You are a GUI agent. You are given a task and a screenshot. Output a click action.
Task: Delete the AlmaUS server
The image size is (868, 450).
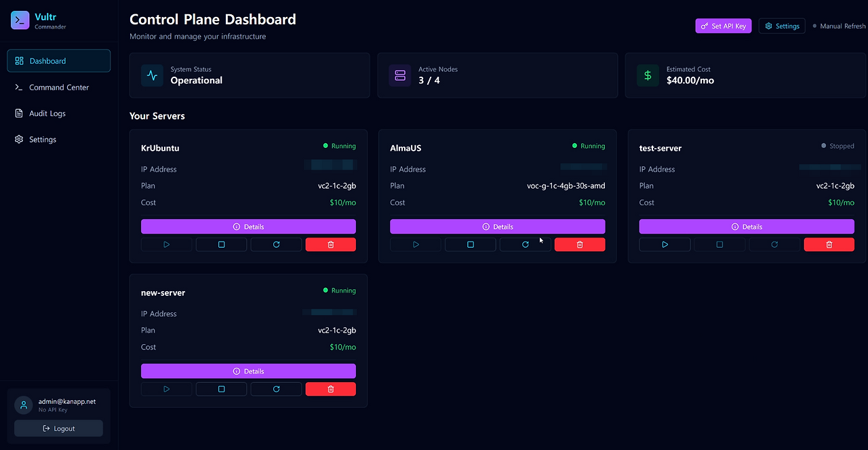[580, 244]
